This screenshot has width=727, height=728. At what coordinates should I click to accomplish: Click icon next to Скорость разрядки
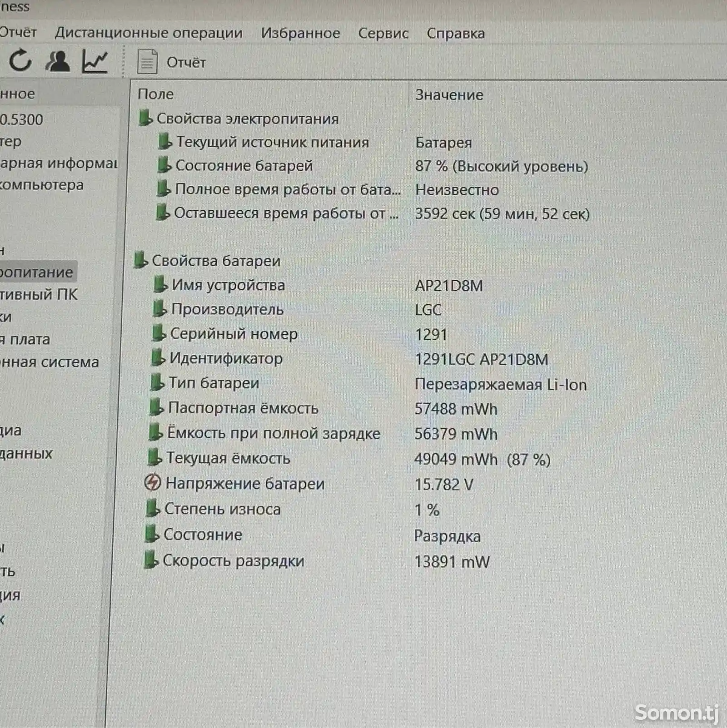pos(151,560)
